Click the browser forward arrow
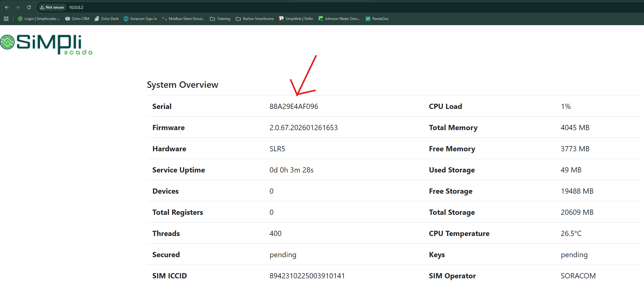 tap(18, 7)
